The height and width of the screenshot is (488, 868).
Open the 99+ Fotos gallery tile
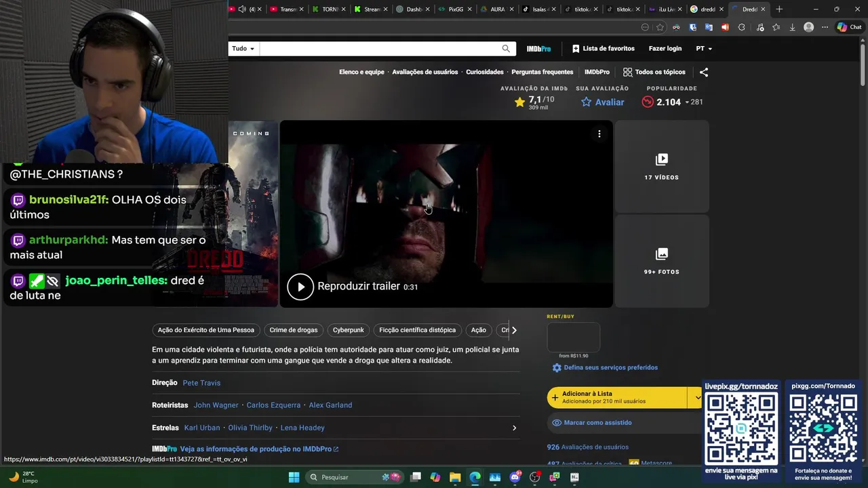coord(662,261)
